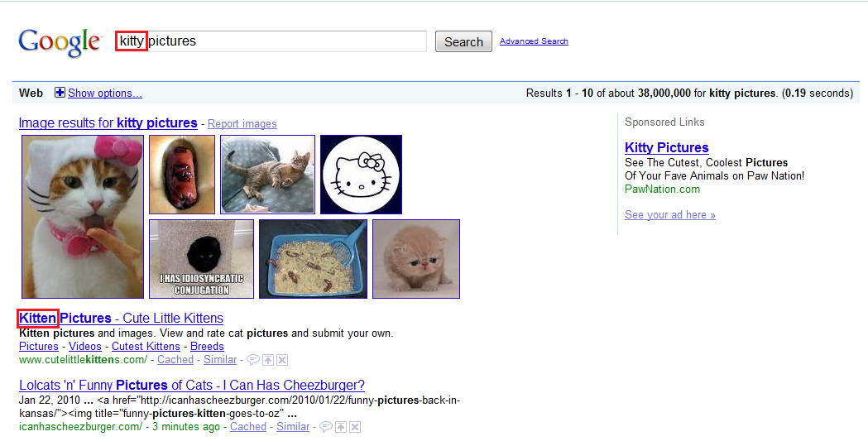Open Kitten Pictures - Cute Little Kittens result

tap(122, 319)
